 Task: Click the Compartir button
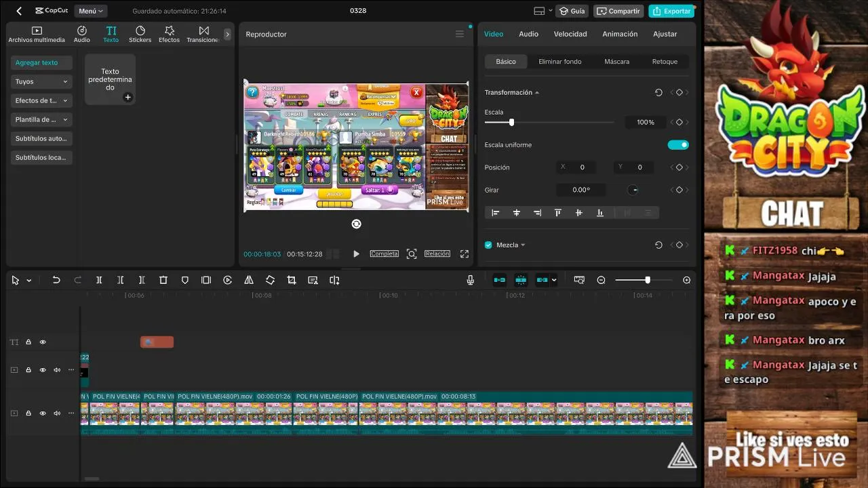pyautogui.click(x=618, y=11)
